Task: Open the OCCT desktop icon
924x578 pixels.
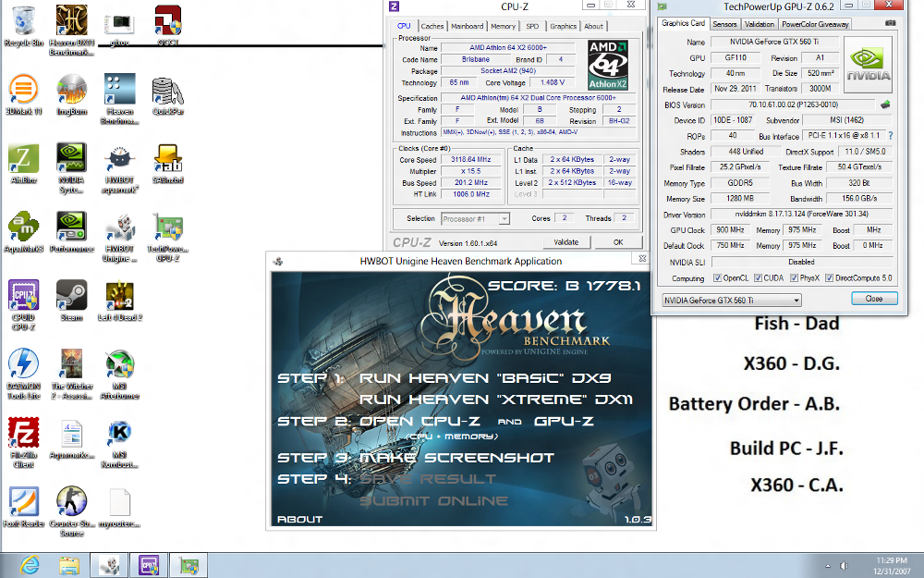Action: [168, 27]
